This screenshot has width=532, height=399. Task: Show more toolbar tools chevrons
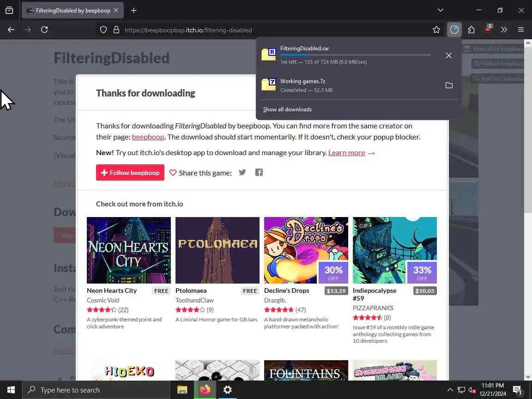504,30
